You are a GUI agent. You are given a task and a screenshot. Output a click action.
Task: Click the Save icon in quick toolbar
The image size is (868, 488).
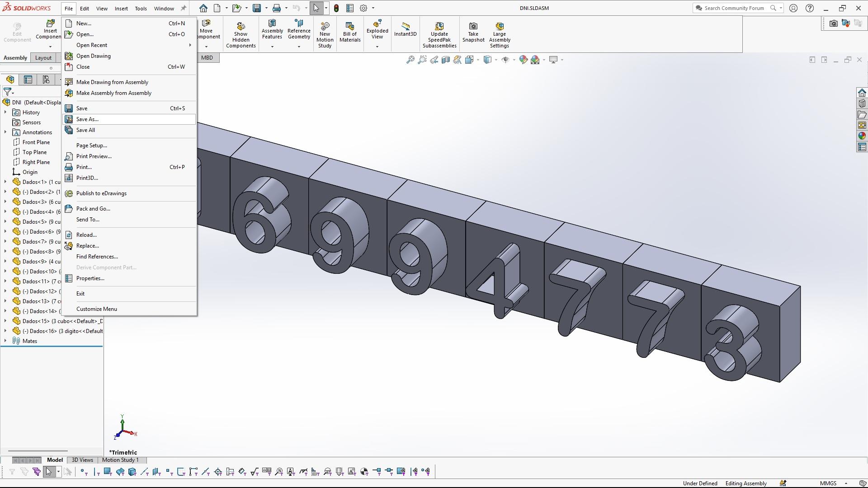pyautogui.click(x=257, y=8)
